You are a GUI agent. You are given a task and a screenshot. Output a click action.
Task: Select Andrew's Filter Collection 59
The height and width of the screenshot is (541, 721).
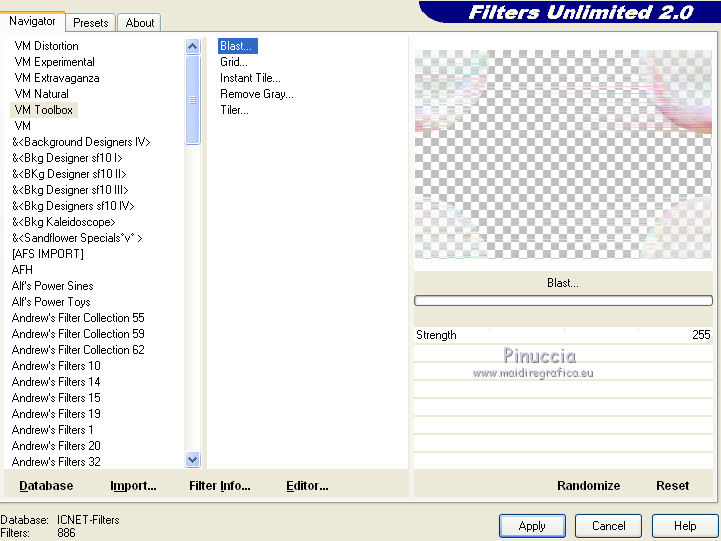pos(78,334)
